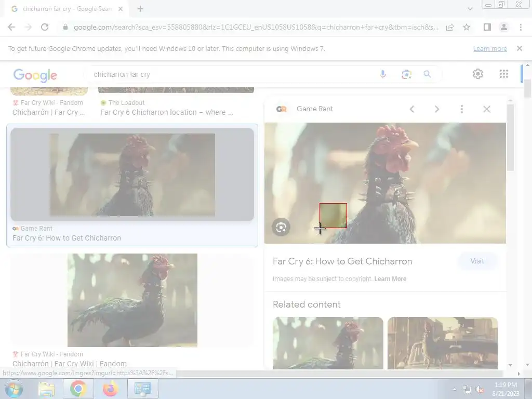Screen dimensions: 532x399
Task: Reload the current page
Action: pos(45,27)
